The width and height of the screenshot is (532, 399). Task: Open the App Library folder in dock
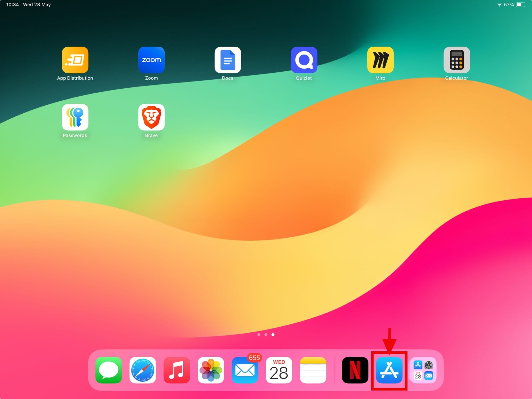pos(423,370)
